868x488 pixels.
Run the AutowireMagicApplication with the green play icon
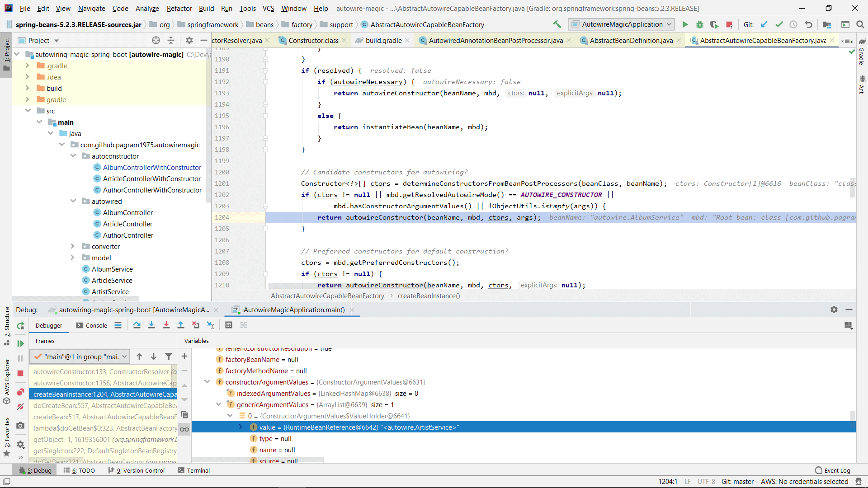[x=685, y=24]
